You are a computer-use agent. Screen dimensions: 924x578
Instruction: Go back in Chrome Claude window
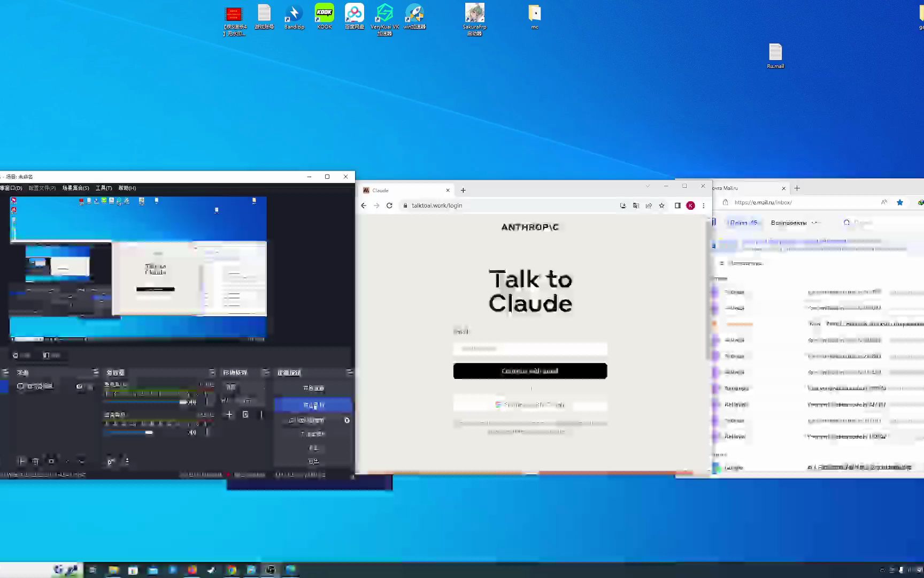[x=364, y=206]
